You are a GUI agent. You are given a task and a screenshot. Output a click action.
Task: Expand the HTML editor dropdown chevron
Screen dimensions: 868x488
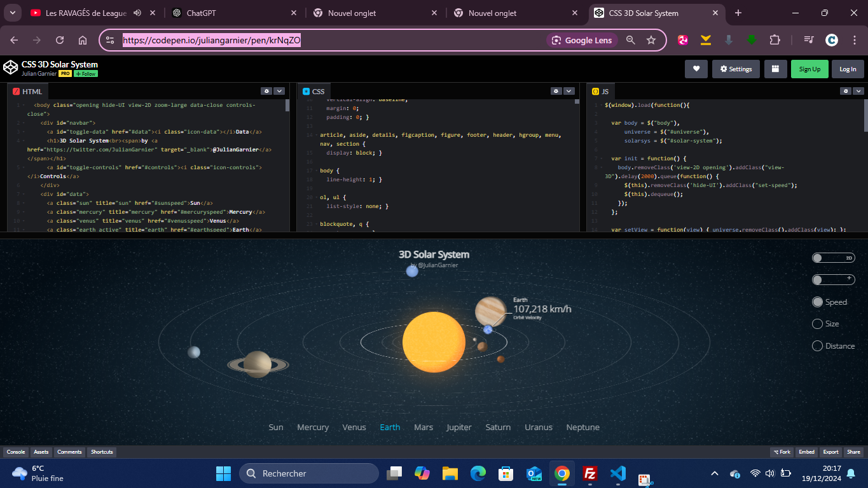(x=279, y=91)
